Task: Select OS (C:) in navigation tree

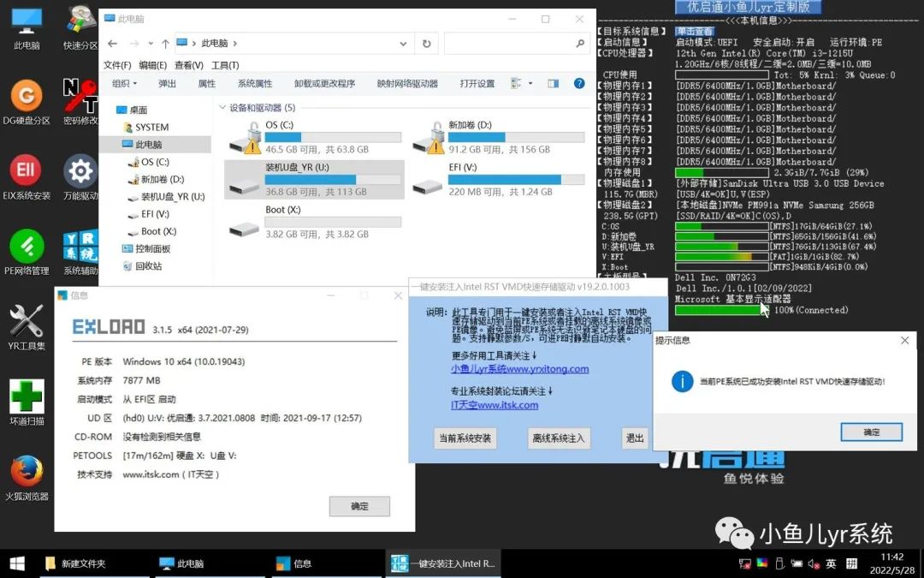Action: [155, 162]
